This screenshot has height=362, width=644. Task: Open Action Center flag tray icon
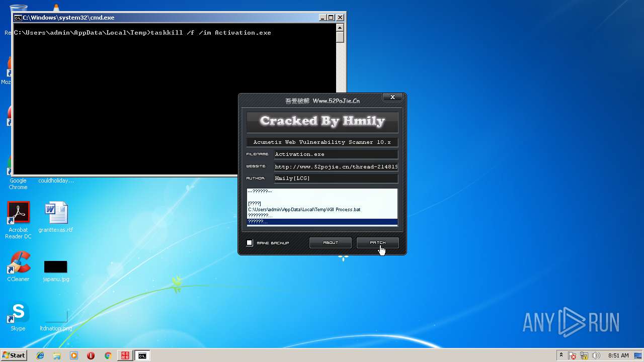click(x=572, y=356)
